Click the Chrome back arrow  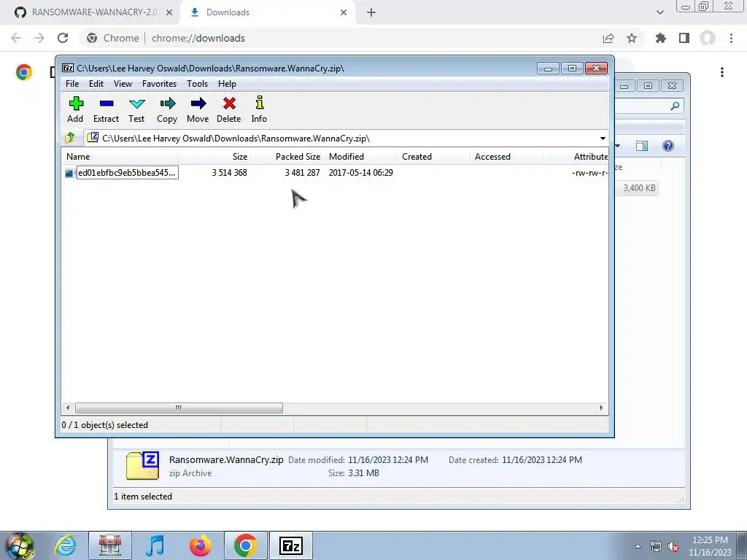point(16,38)
